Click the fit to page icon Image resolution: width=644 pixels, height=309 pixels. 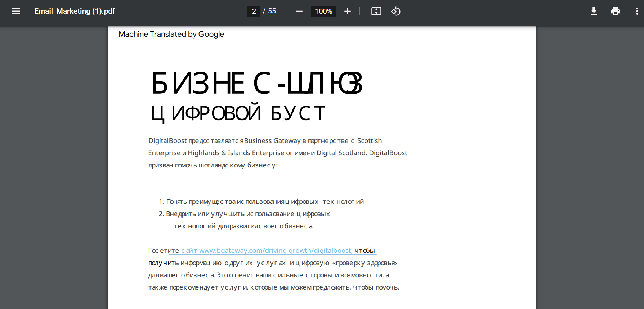tap(376, 11)
